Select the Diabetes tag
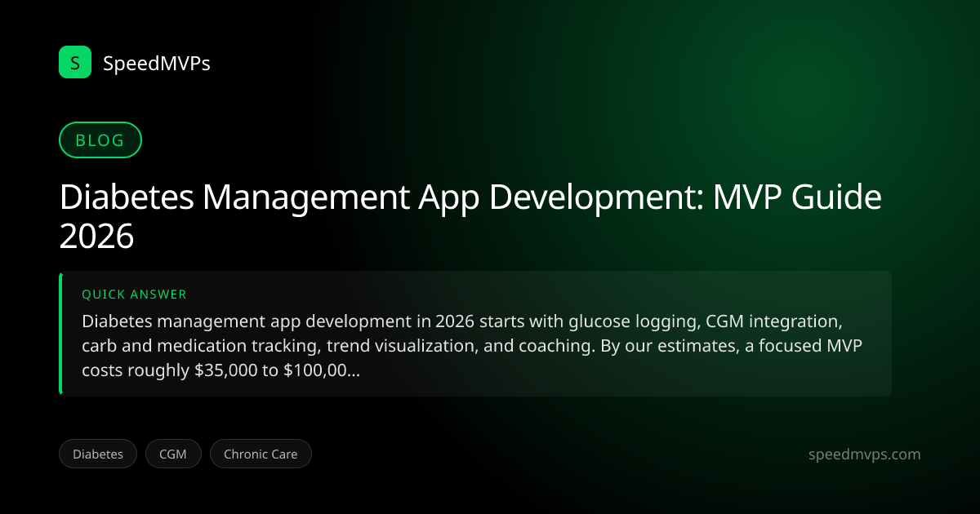 [98, 454]
